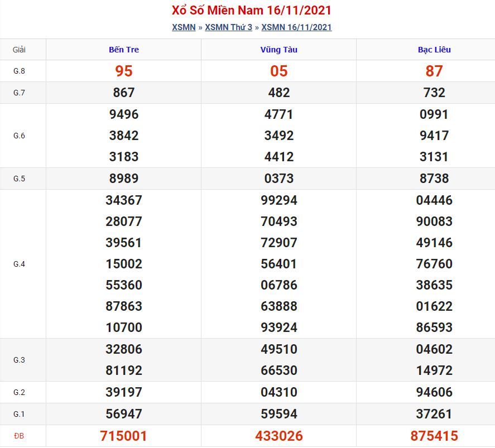Select G.5 number 8738
The height and width of the screenshot is (448, 495).
pos(434,179)
